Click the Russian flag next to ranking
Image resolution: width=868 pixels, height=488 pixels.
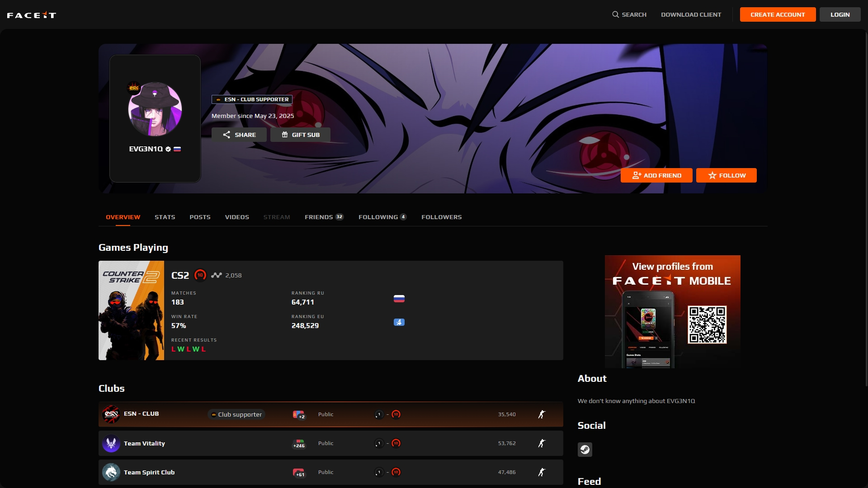pyautogui.click(x=399, y=299)
